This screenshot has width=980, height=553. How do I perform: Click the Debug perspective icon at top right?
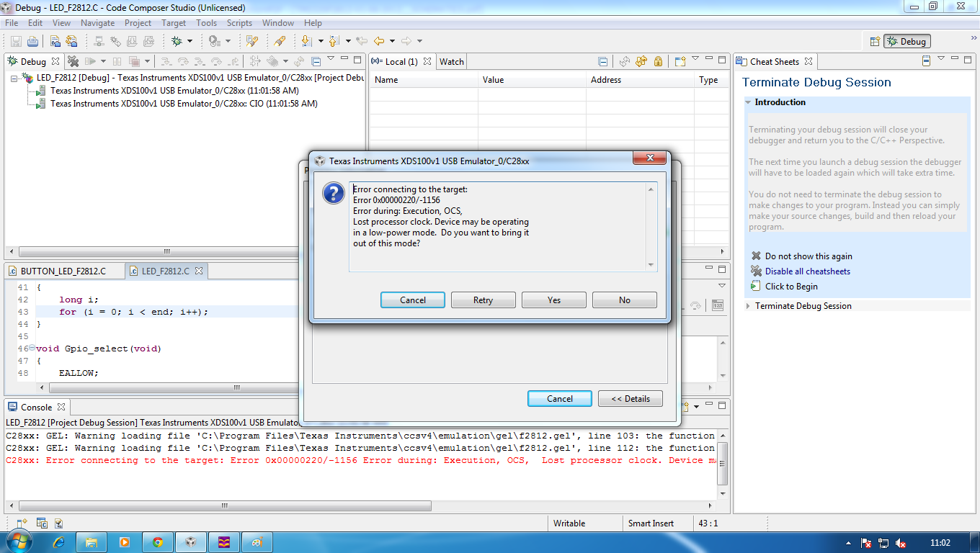pos(906,41)
